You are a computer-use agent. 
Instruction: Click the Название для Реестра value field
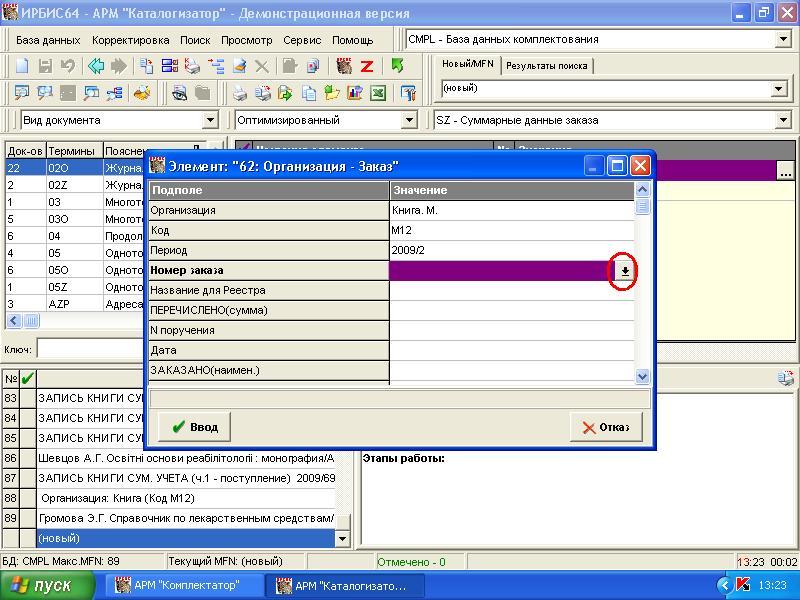(x=510, y=290)
